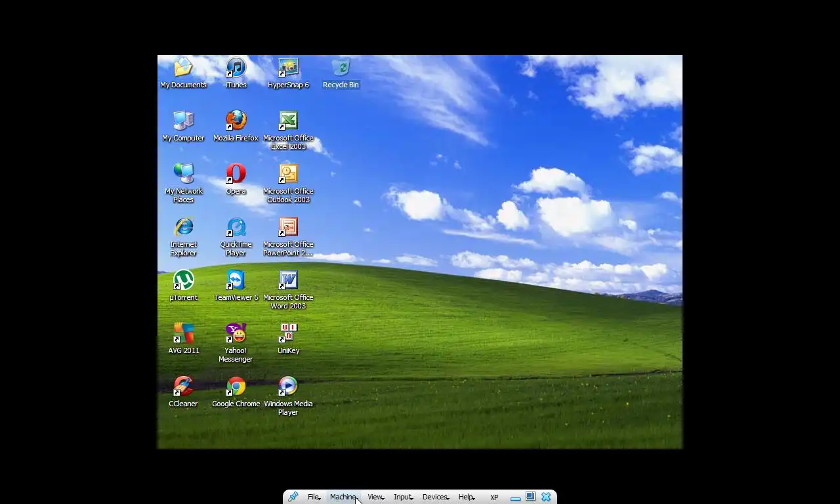Select the HyperSnap 6 shortcut
Viewport: 840px width, 504px height.
pyautogui.click(x=288, y=73)
